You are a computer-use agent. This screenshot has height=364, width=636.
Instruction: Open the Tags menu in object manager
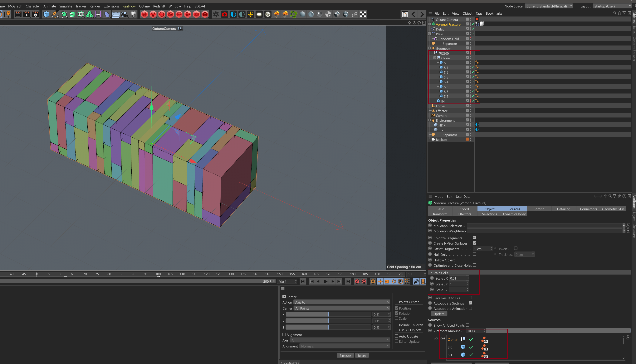click(x=479, y=13)
